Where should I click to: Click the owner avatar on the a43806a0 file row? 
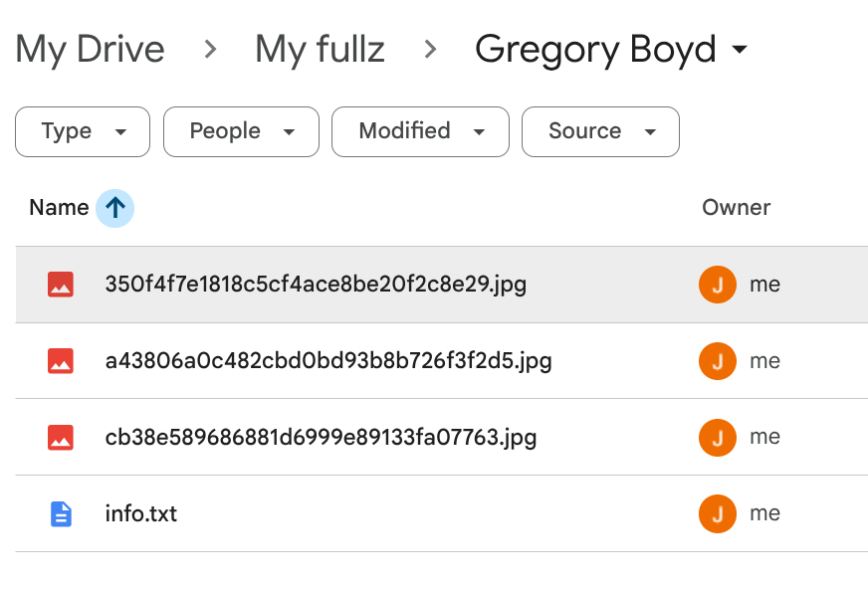pos(717,360)
